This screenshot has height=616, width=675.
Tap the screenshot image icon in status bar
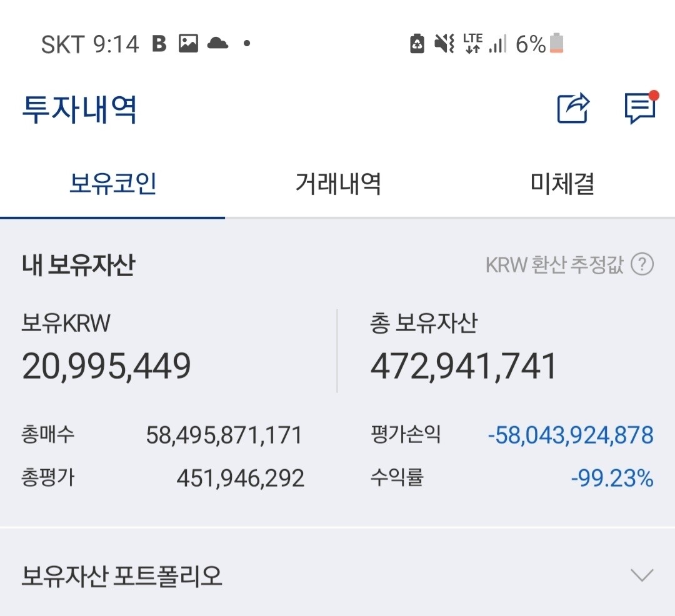pyautogui.click(x=188, y=43)
